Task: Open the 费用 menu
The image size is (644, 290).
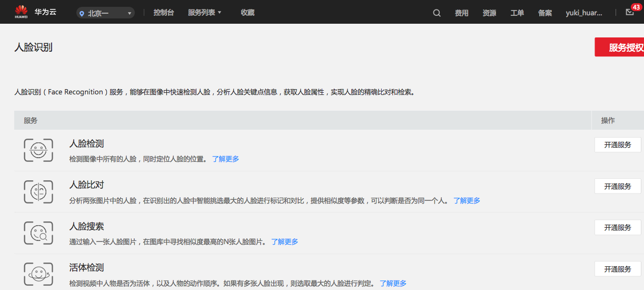Action: tap(462, 13)
